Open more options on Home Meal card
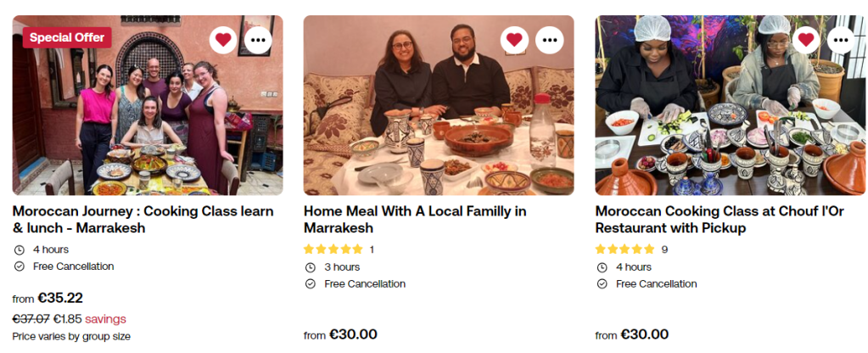Screen dimensions: 868x353 (x=549, y=39)
